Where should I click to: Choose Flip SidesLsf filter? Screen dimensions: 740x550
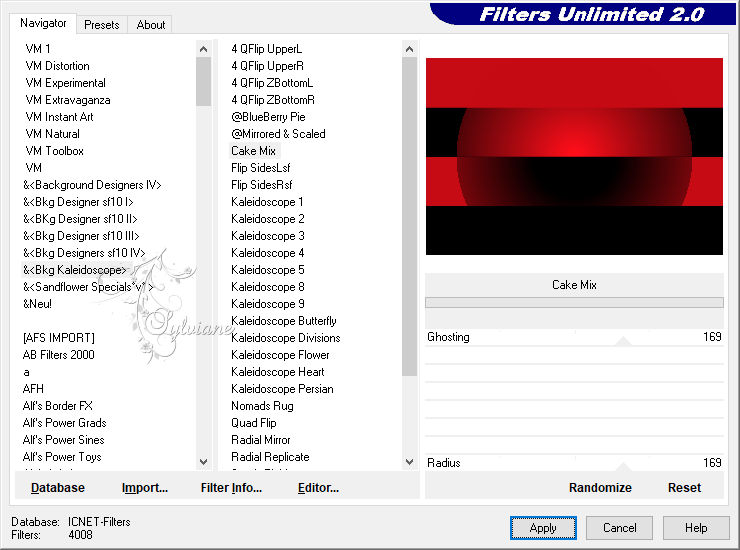click(x=261, y=168)
